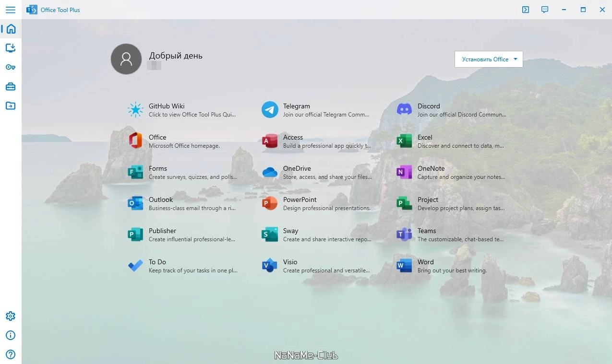Click the PowerPoint app icon

[270, 203]
